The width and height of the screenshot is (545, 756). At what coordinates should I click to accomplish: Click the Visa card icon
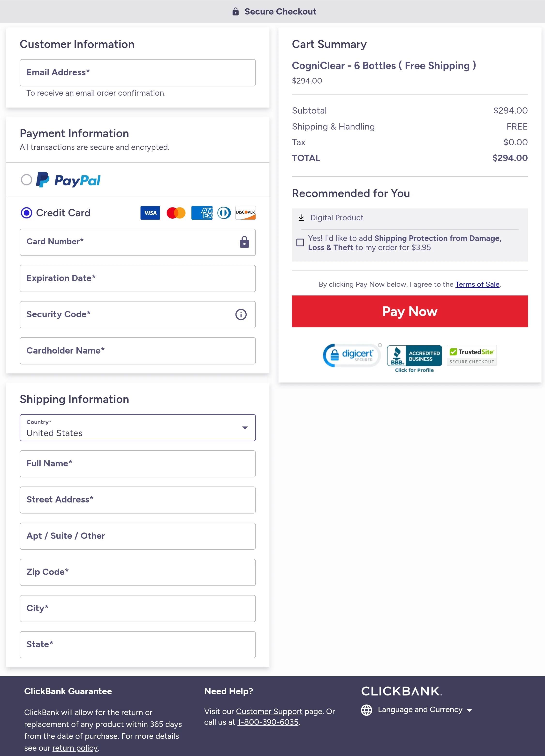tap(150, 213)
